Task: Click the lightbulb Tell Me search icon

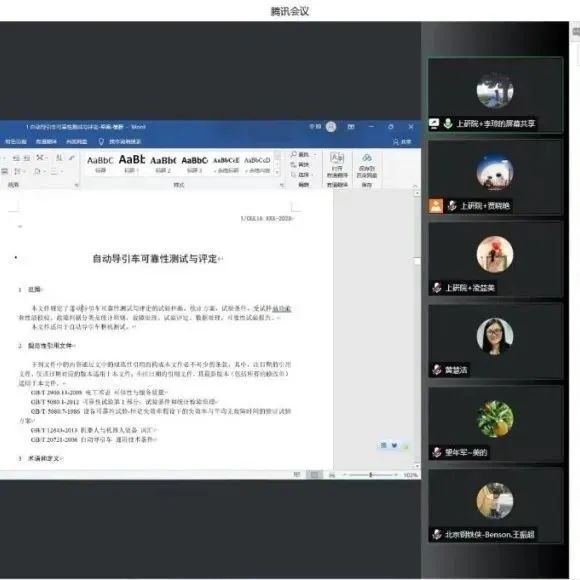Action: [101, 142]
